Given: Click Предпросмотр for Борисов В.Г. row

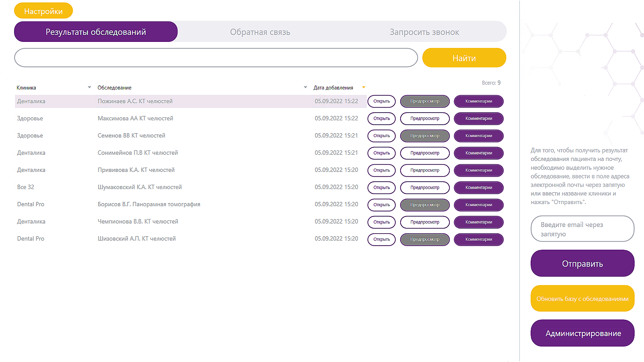Looking at the screenshot, I should pos(425,205).
